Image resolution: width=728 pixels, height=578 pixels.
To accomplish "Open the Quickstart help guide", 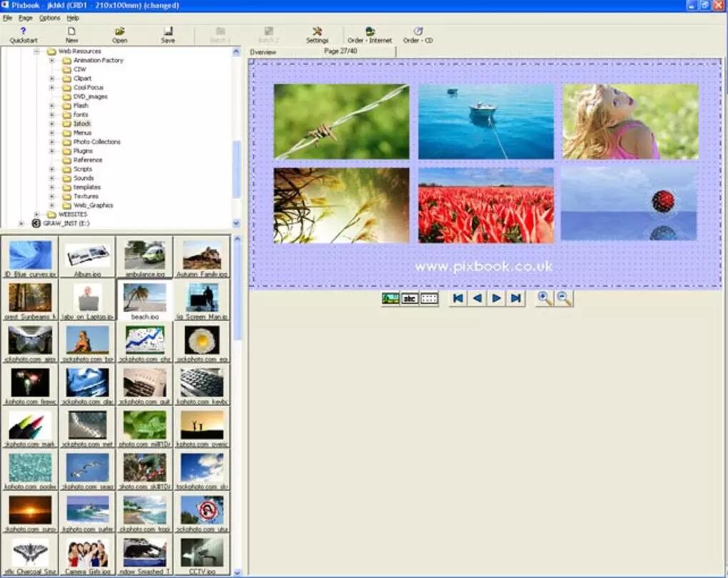I will pyautogui.click(x=23, y=35).
